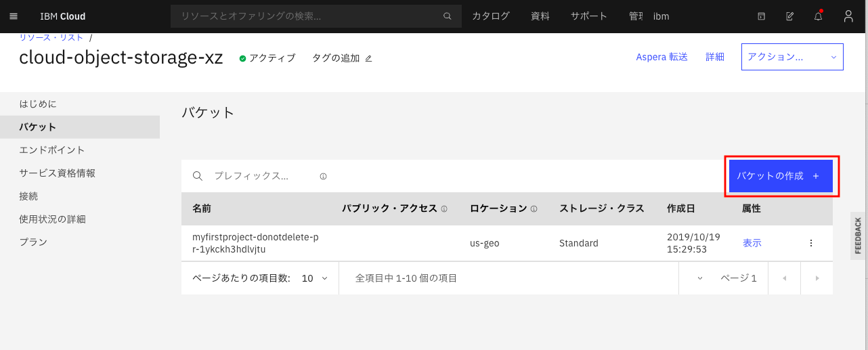Open the cost estimator calculator icon
This screenshot has width=868, height=350.
761,16
